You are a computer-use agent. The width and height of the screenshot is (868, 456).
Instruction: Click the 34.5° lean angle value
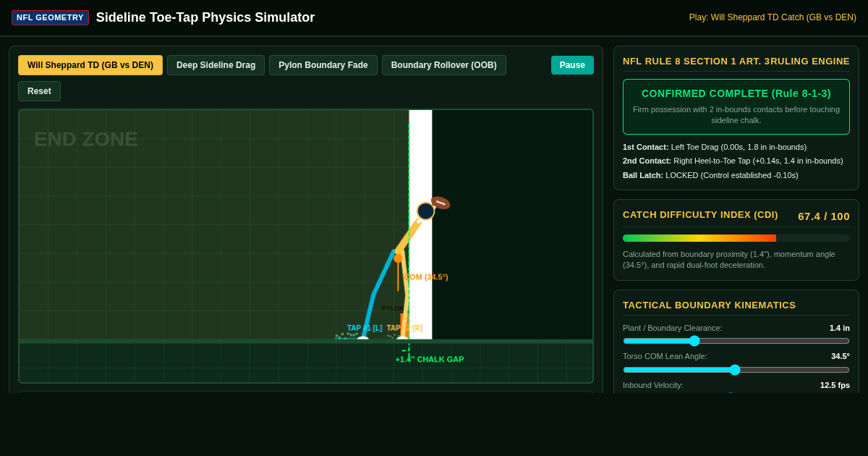click(841, 356)
